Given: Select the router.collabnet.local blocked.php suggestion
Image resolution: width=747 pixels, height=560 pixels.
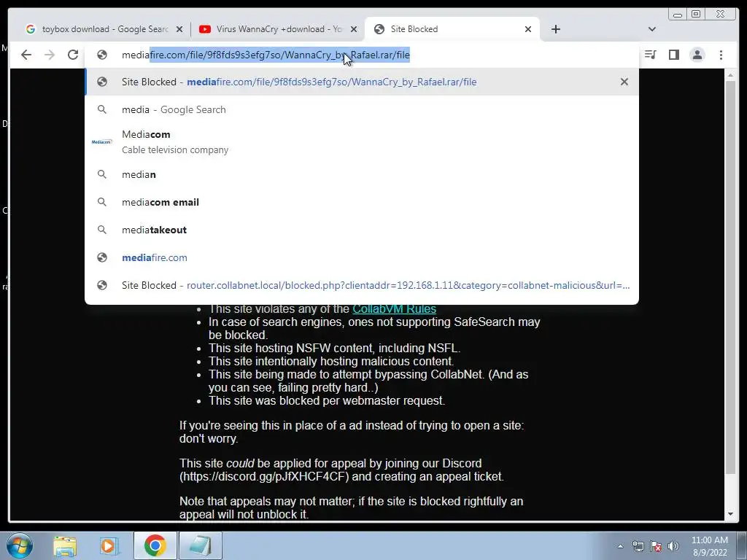Looking at the screenshot, I should (x=362, y=285).
